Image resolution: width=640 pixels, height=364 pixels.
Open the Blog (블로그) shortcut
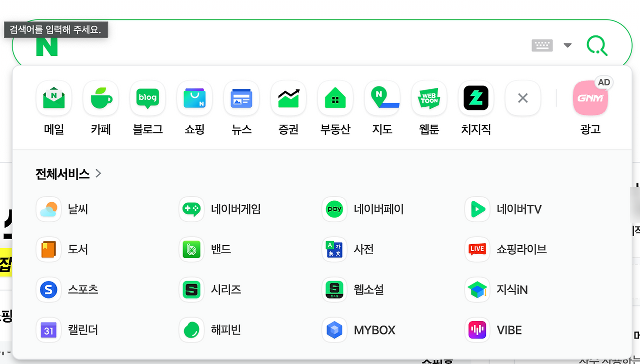click(147, 108)
